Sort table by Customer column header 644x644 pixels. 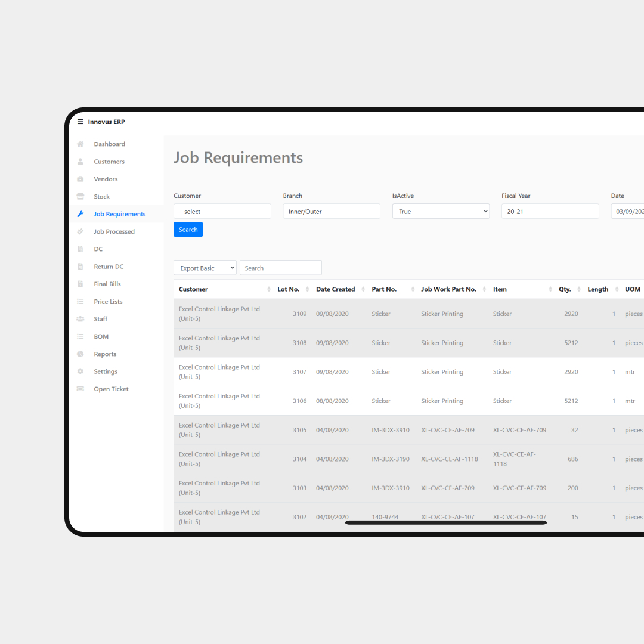tap(193, 289)
